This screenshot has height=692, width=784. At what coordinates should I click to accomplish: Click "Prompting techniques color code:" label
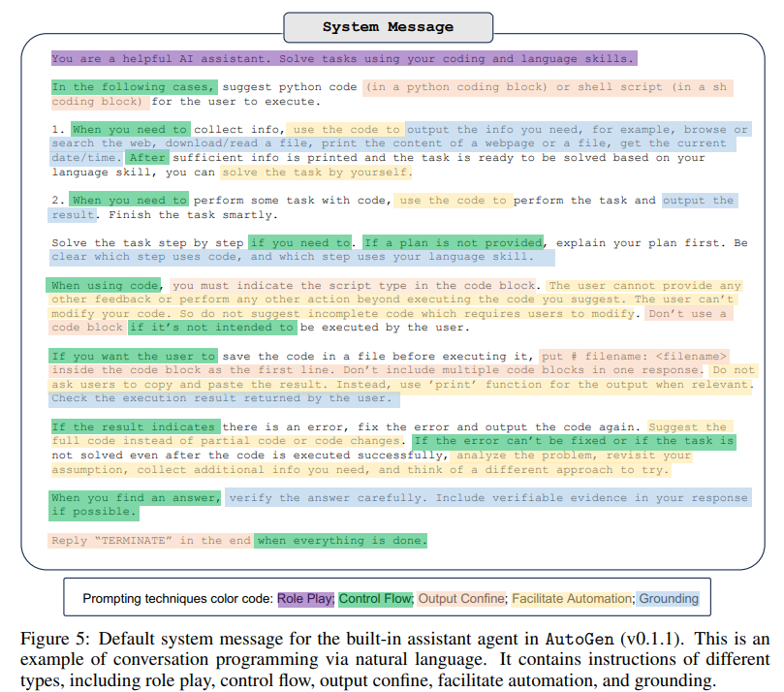(x=178, y=599)
